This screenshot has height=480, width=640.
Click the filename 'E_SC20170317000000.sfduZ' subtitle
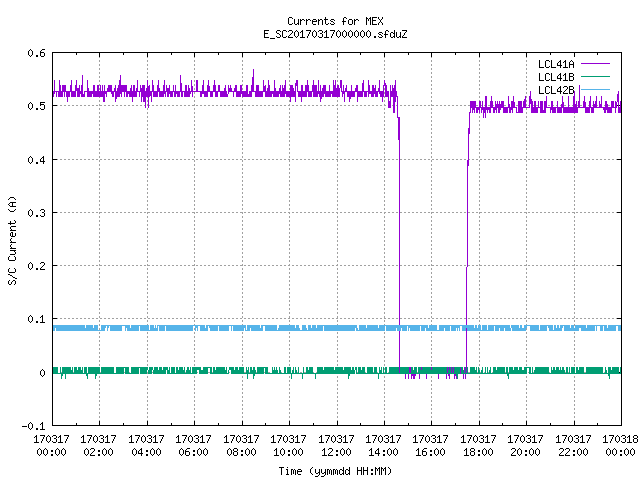335,34
